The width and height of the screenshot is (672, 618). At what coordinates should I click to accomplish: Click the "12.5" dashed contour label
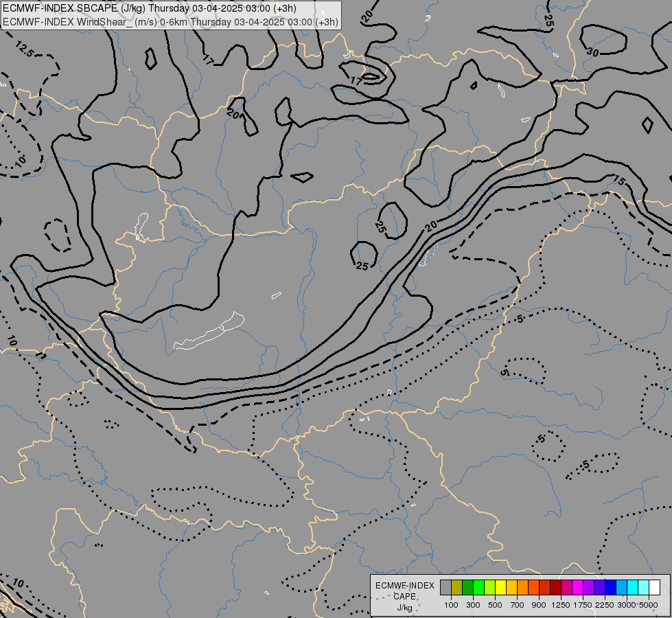pos(24,49)
